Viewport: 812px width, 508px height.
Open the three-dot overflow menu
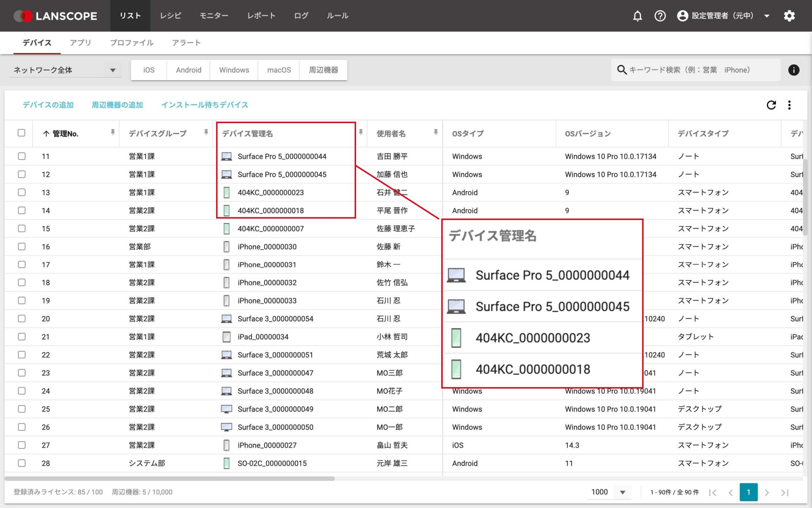coord(789,105)
